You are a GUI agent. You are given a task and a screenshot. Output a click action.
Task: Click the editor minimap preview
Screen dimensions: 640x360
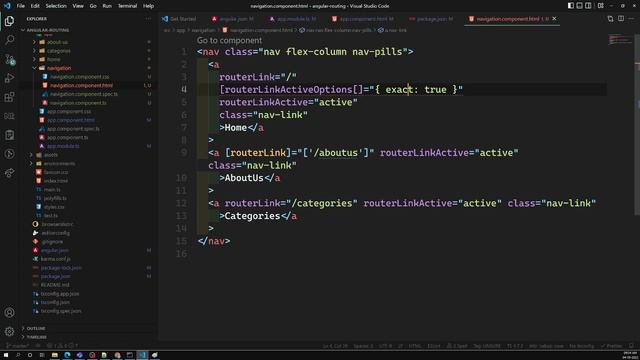point(620,40)
